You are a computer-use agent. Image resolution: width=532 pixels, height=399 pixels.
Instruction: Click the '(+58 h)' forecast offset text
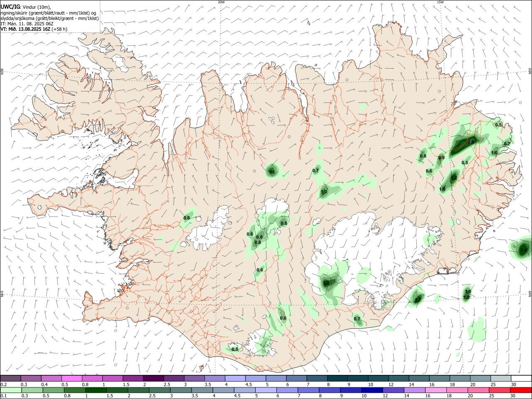[x=59, y=29]
